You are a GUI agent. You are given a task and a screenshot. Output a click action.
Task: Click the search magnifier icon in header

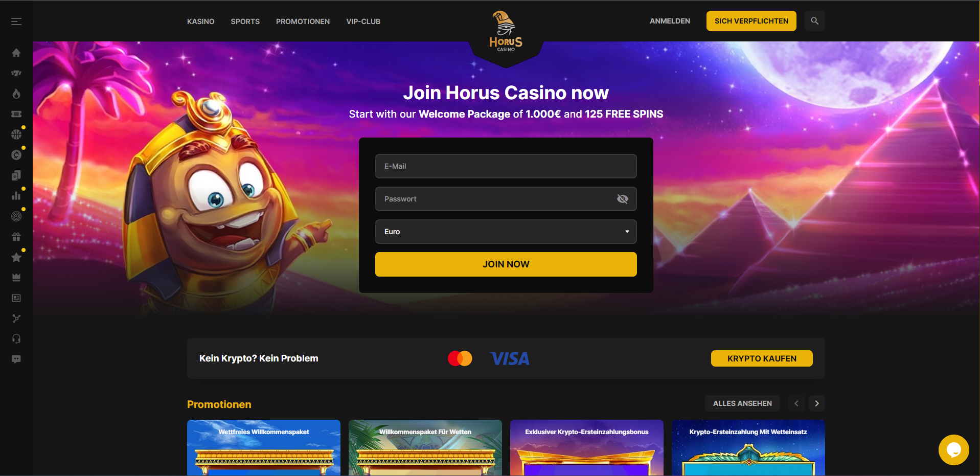click(x=815, y=21)
